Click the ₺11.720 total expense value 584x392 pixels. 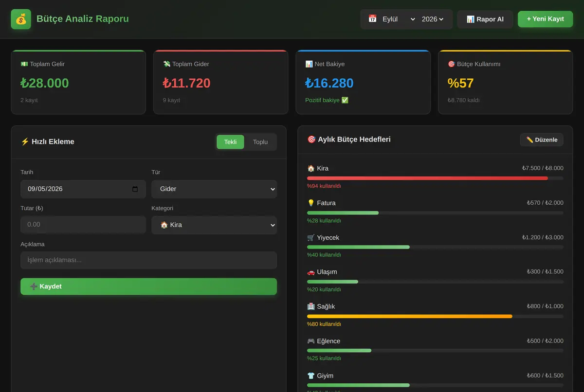(186, 83)
